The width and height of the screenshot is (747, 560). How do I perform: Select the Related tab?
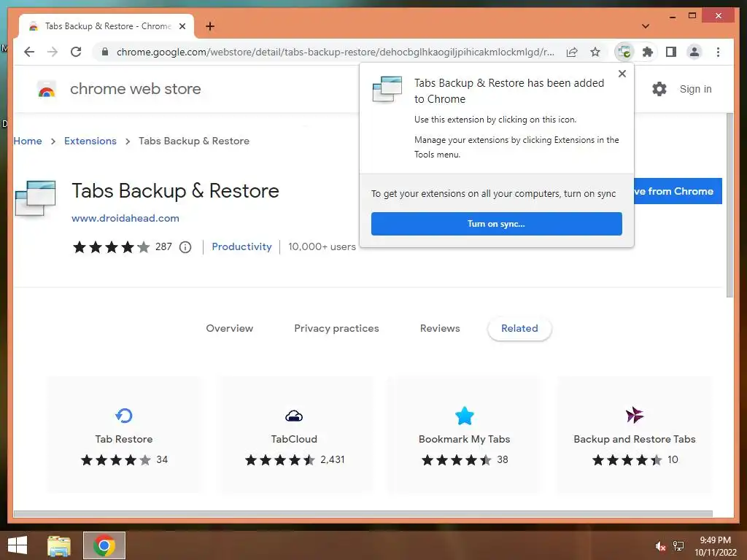click(519, 328)
